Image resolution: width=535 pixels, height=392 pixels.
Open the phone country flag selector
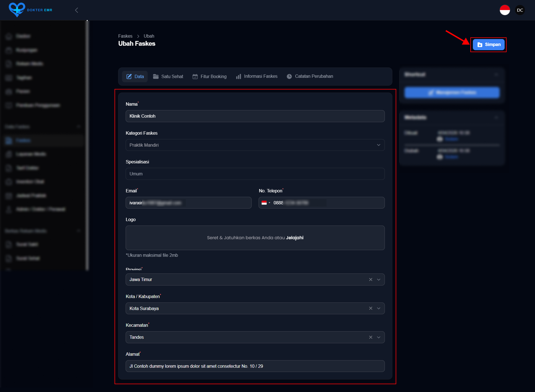(266, 203)
